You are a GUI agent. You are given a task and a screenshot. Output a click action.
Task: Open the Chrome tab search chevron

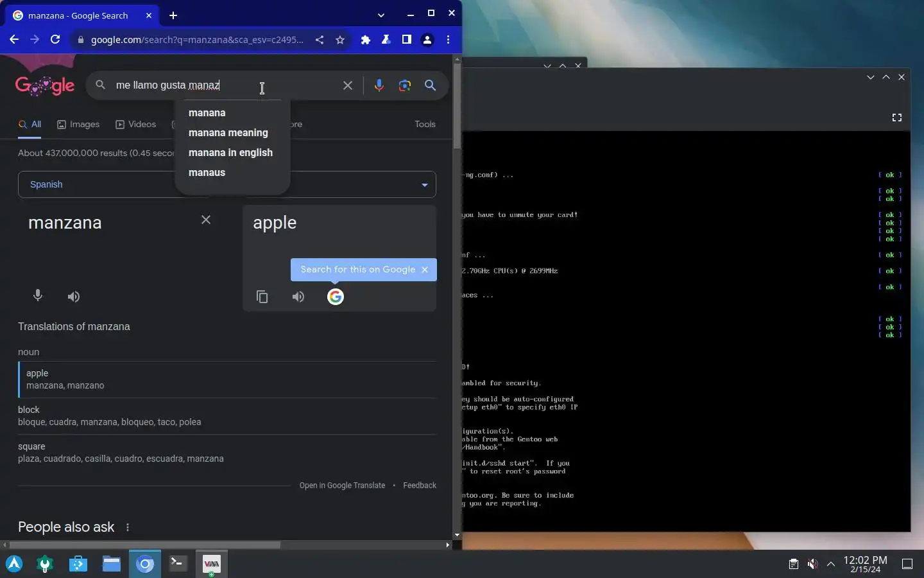[381, 15]
